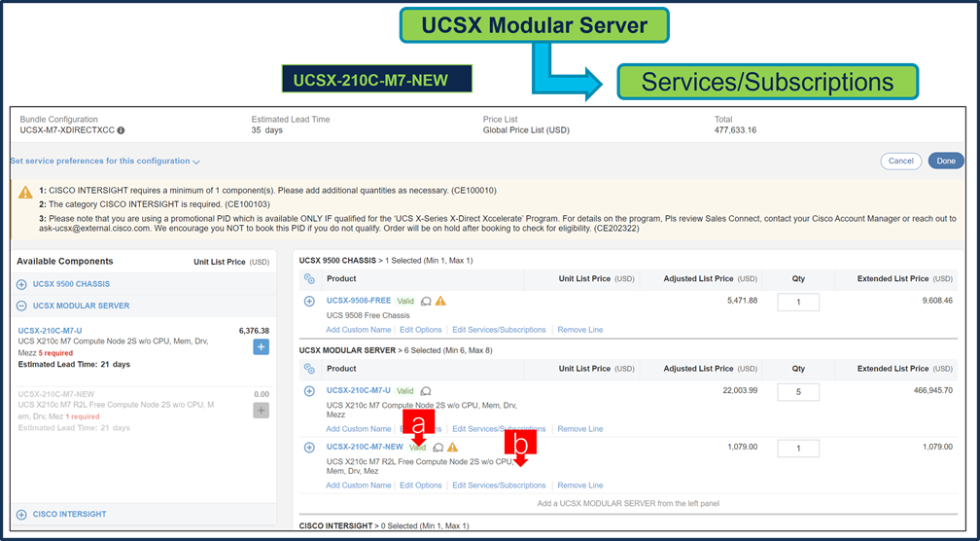Screen dimensions: 980x541
Task: Click the Done button
Action: (x=946, y=161)
